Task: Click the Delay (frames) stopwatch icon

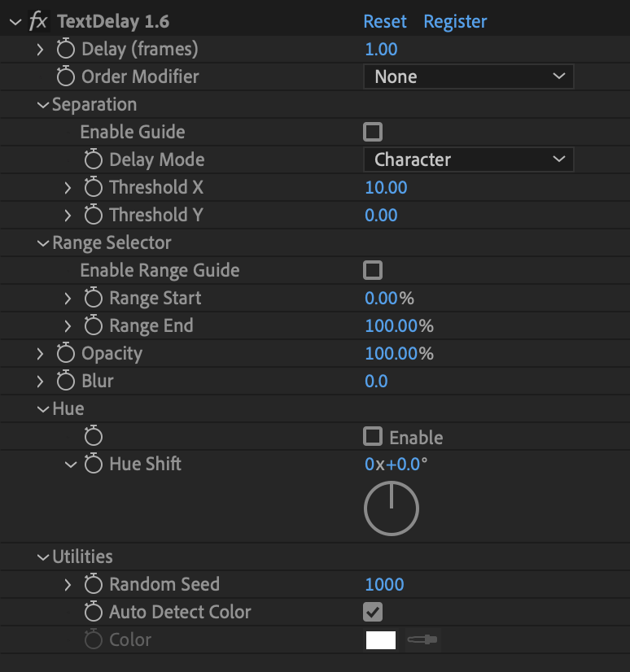Action: (66, 50)
